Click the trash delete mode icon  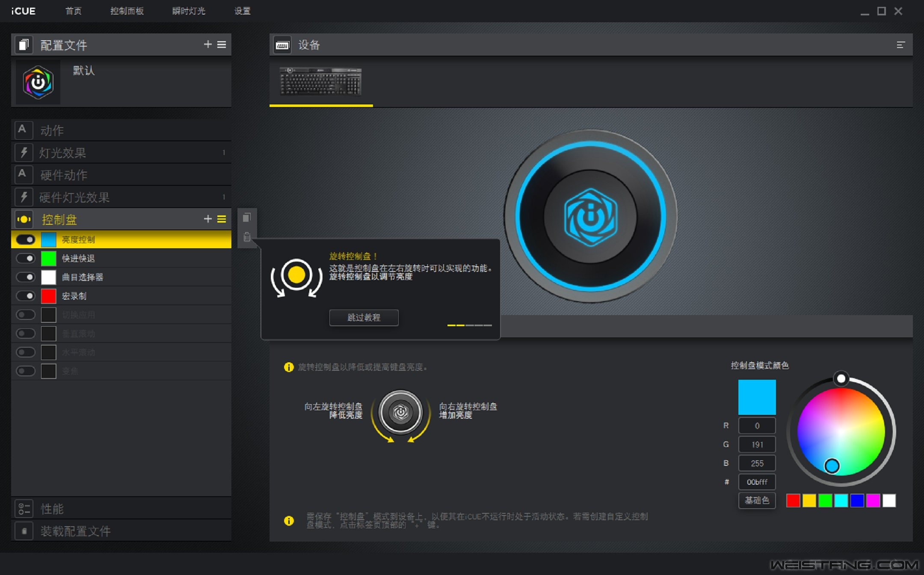(247, 237)
